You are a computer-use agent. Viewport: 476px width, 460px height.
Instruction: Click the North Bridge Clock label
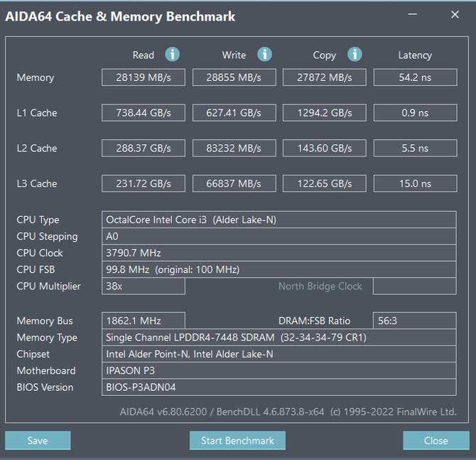point(320,287)
